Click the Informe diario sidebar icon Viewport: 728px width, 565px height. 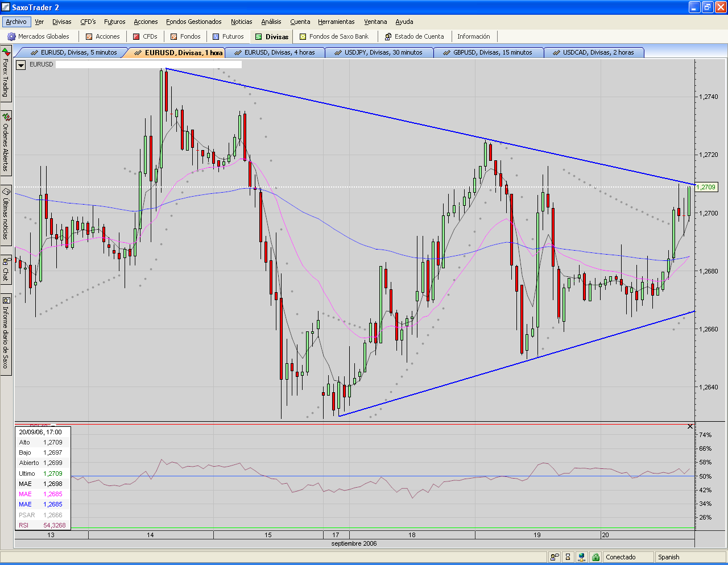click(x=6, y=301)
